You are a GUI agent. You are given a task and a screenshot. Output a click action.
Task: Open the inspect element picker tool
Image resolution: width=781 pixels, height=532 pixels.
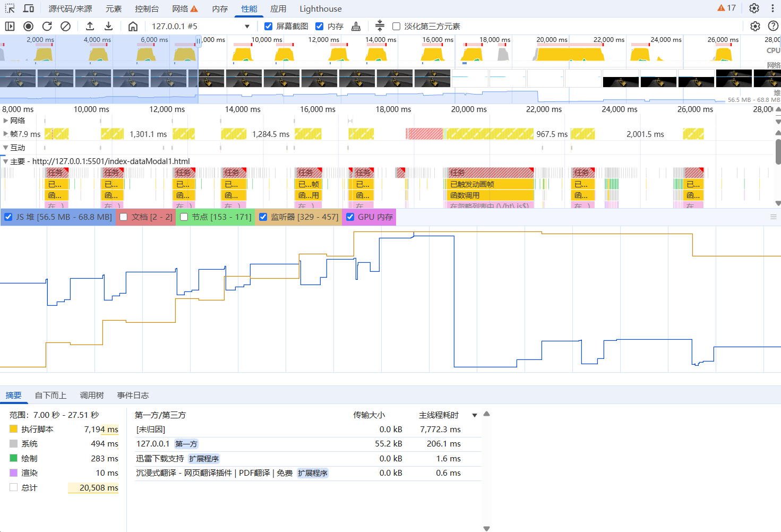[10, 8]
